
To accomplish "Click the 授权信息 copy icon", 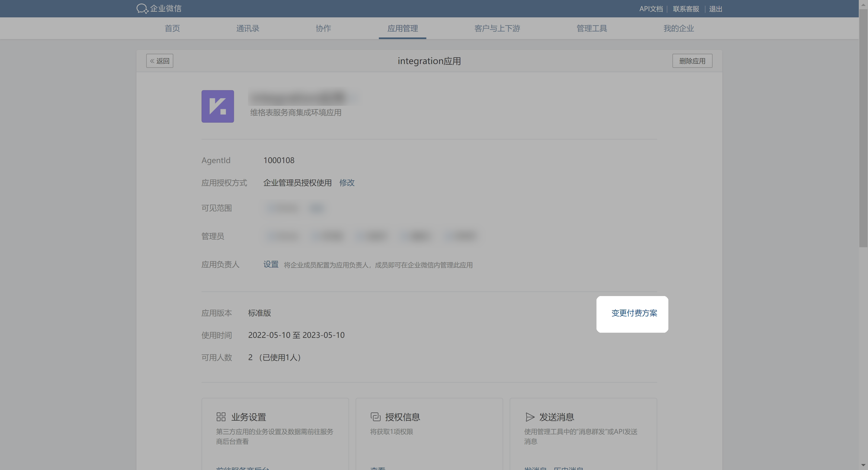I will pyautogui.click(x=375, y=417).
